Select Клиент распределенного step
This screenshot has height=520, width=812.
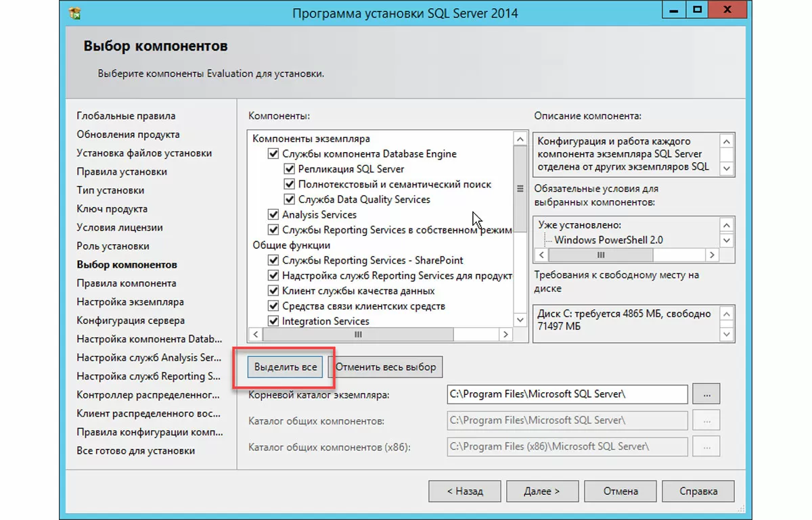tap(148, 413)
